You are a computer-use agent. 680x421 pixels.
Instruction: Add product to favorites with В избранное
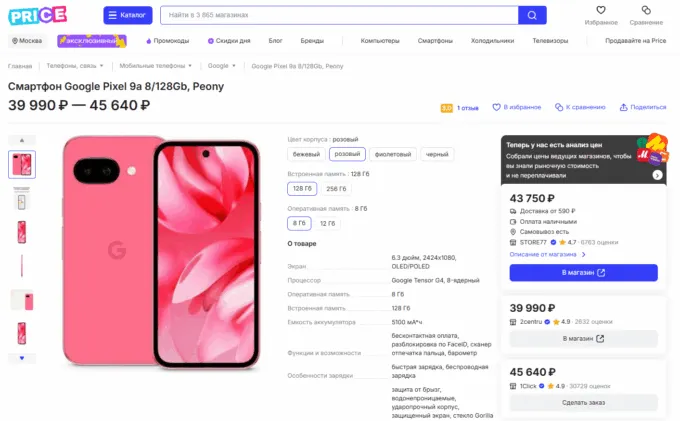[501, 107]
